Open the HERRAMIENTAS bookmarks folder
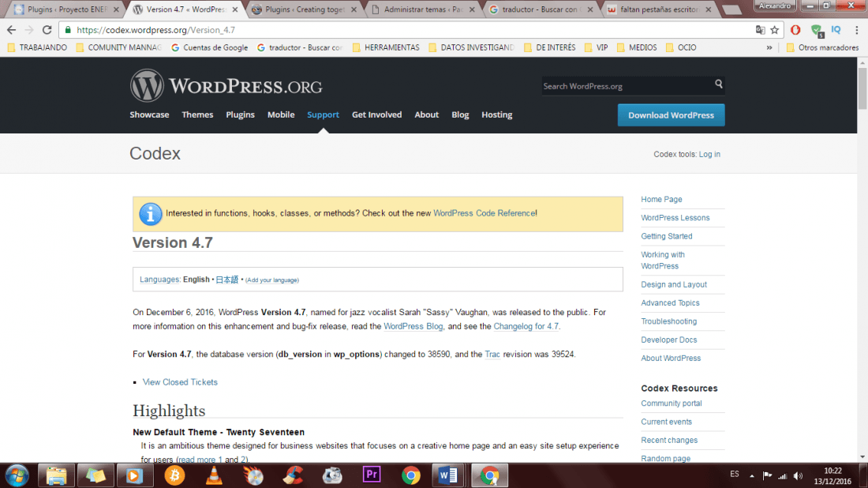 click(386, 47)
